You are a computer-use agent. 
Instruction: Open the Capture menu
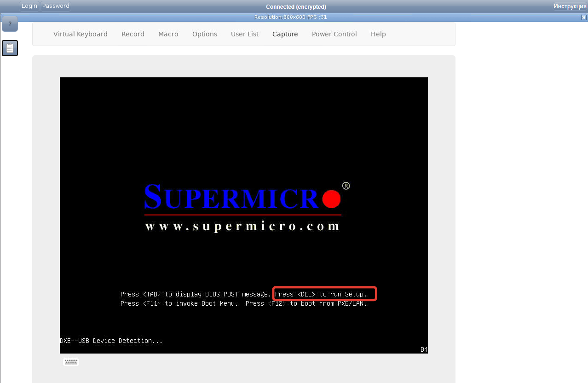285,34
